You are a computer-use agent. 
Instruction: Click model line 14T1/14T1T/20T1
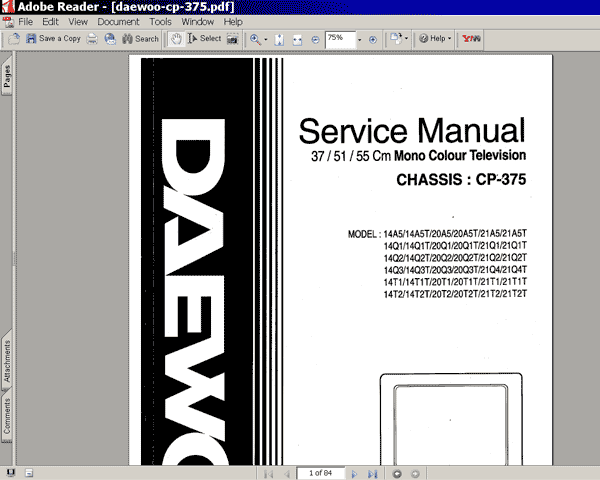(455, 282)
